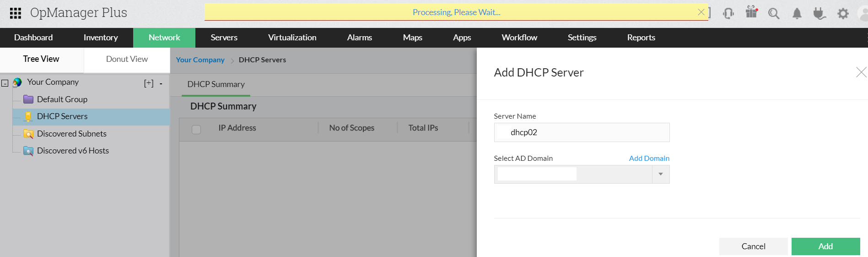Click the Your Company breadcrumb link
Image resolution: width=868 pixels, height=257 pixels.
click(x=200, y=60)
